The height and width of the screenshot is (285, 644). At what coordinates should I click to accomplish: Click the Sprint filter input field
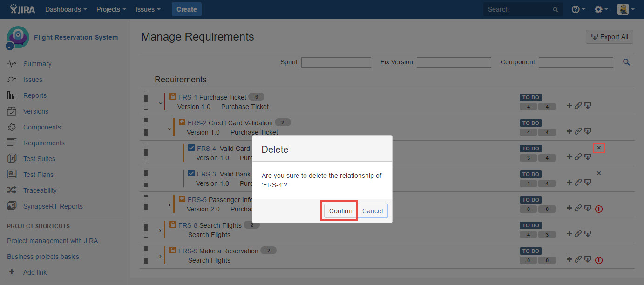(336, 62)
